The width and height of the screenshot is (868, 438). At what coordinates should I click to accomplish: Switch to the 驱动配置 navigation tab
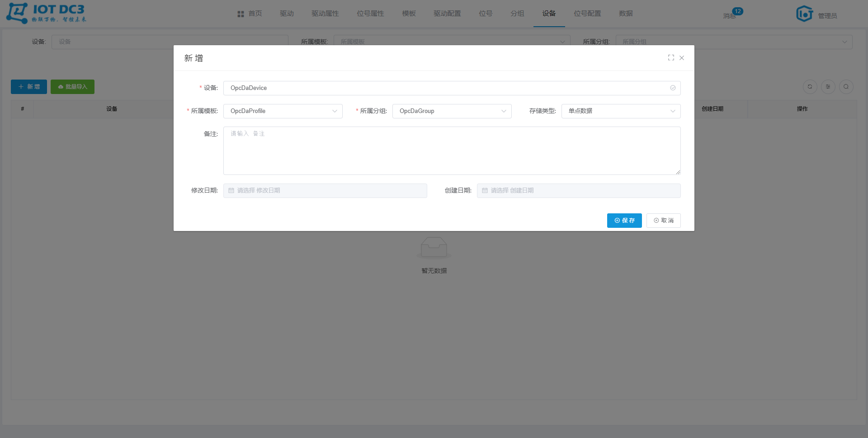click(x=447, y=14)
